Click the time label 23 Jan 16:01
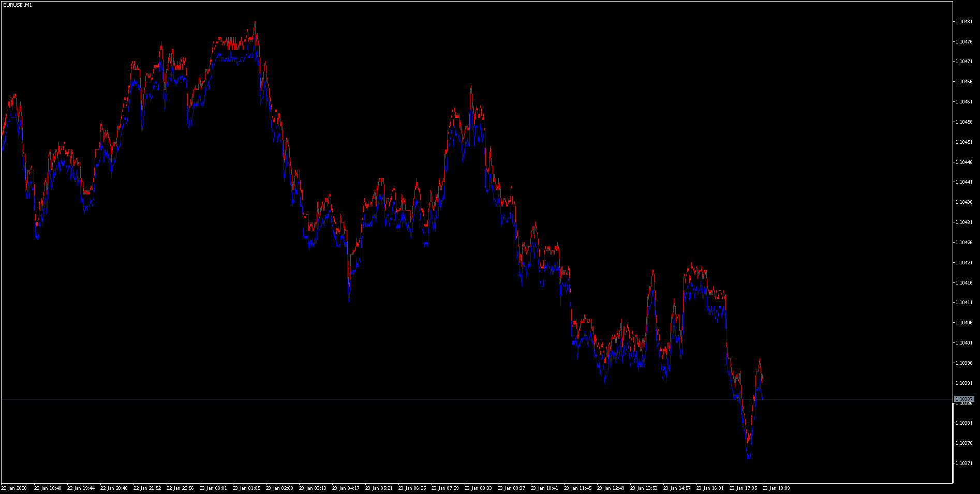This screenshot has width=980, height=494. tap(710, 488)
